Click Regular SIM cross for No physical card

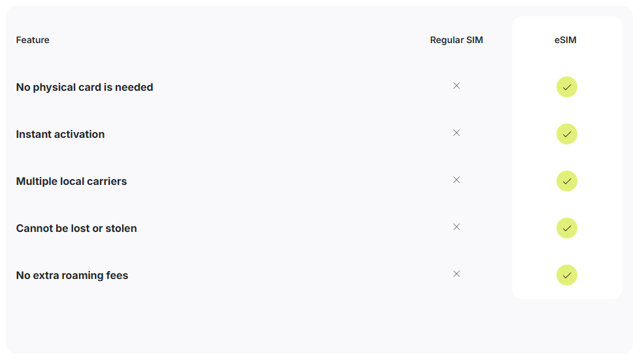[x=457, y=86]
